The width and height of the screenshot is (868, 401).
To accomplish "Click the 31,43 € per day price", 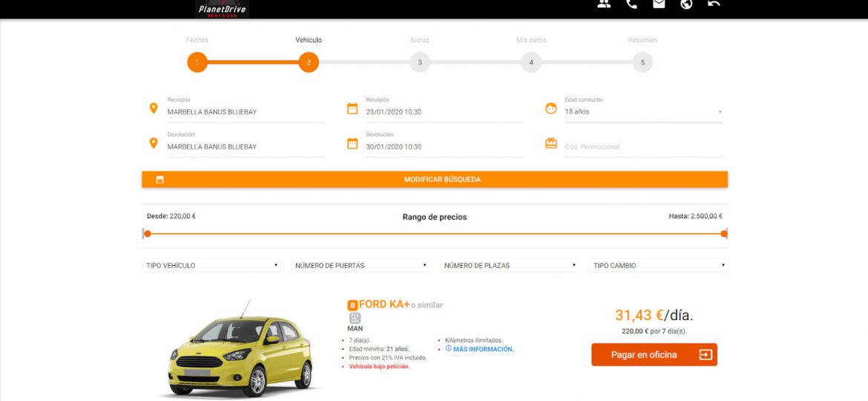I will pos(654,315).
